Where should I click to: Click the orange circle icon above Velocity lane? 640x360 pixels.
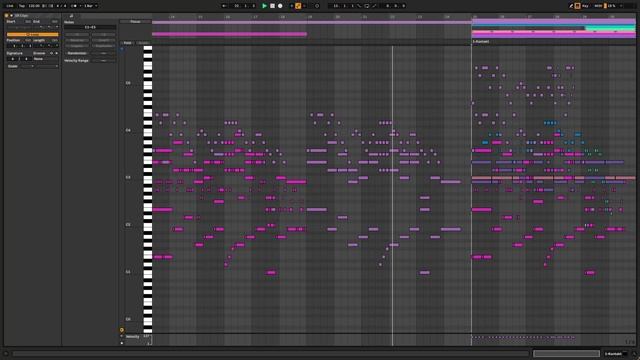pos(122,330)
